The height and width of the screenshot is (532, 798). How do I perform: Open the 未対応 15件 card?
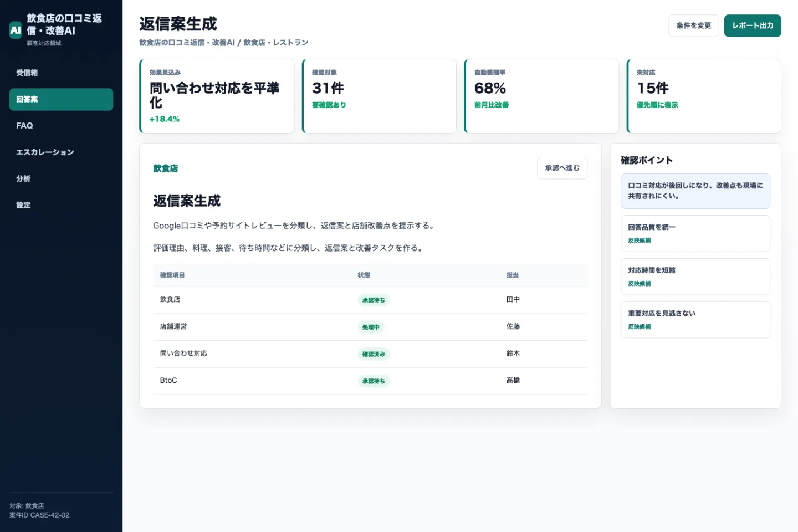(x=704, y=96)
